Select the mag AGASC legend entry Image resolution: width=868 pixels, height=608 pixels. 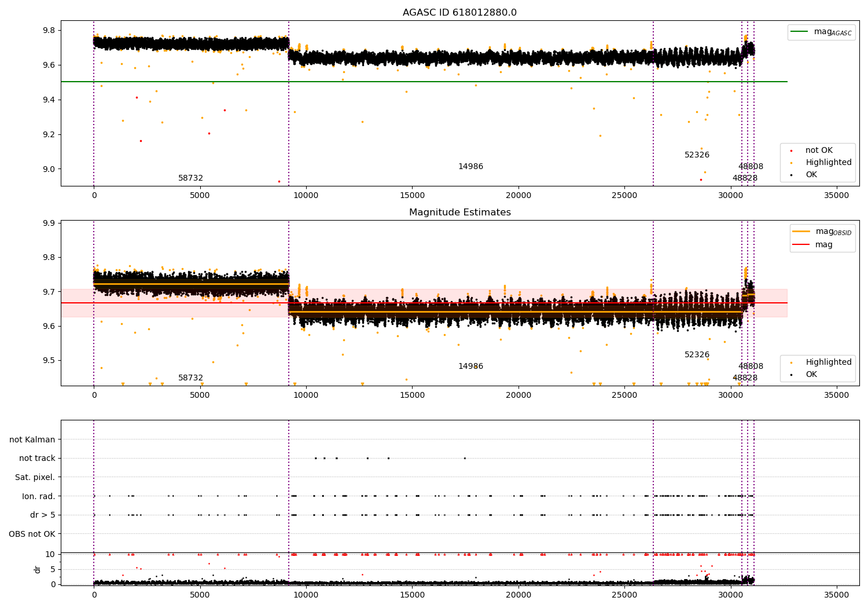pyautogui.click(x=821, y=32)
